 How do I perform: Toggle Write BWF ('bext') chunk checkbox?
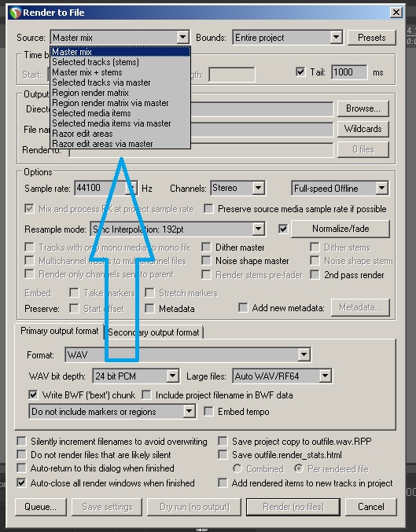33,394
